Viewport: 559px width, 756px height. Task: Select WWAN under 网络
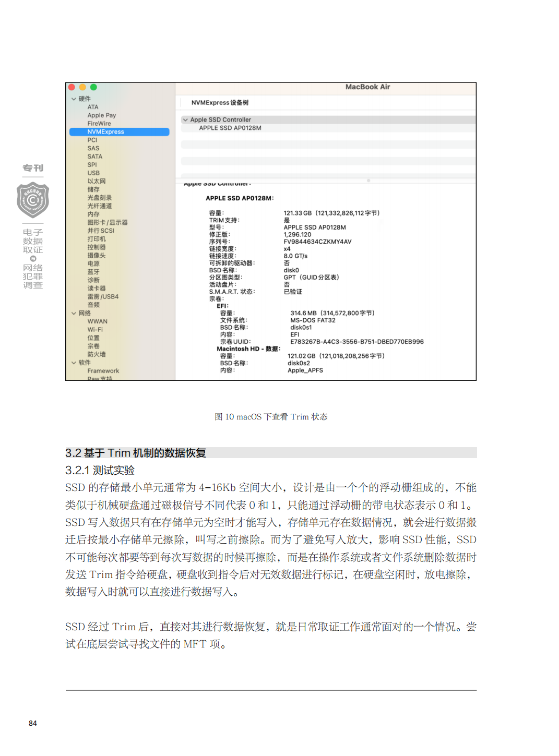(98, 321)
